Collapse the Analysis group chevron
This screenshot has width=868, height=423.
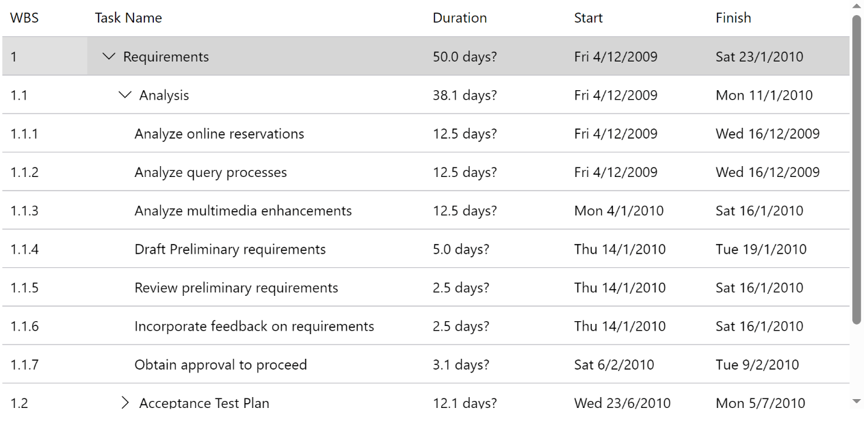click(124, 95)
